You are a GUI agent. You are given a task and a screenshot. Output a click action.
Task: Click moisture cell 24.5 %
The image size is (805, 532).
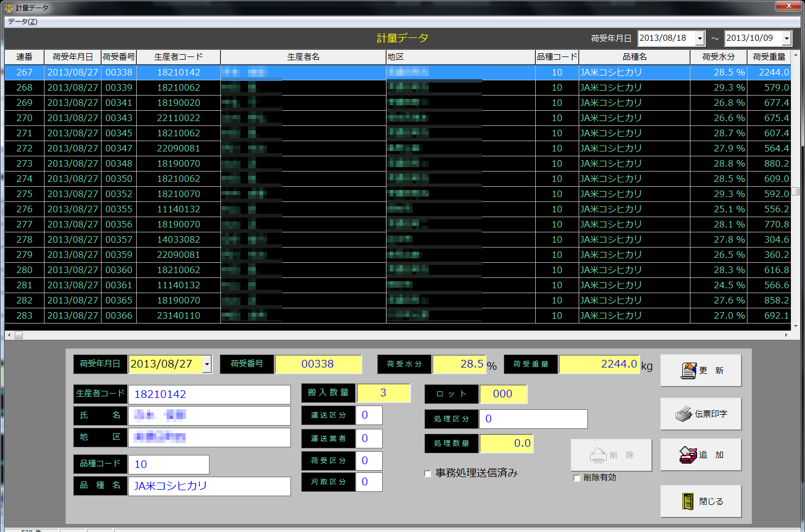coord(718,285)
